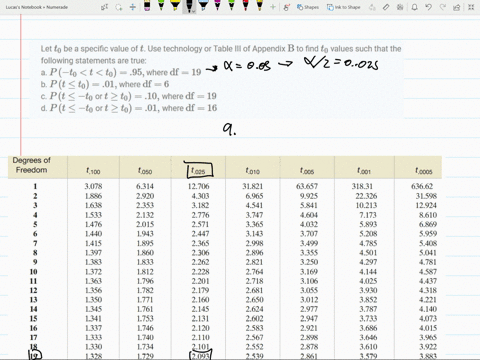The height and width of the screenshot is (360, 480).
Task: Click the t.100 column header
Action: pyautogui.click(x=93, y=171)
